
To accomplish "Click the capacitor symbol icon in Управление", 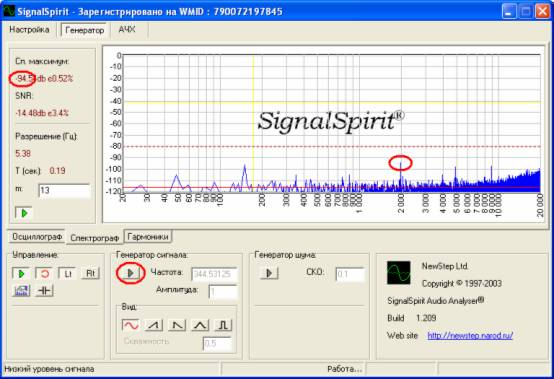I will point(45,291).
